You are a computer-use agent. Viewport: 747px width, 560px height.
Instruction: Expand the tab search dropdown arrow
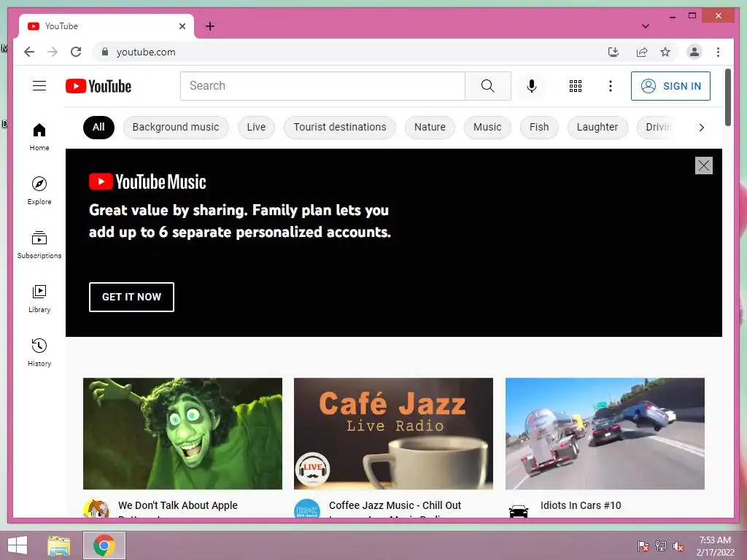[x=645, y=26]
